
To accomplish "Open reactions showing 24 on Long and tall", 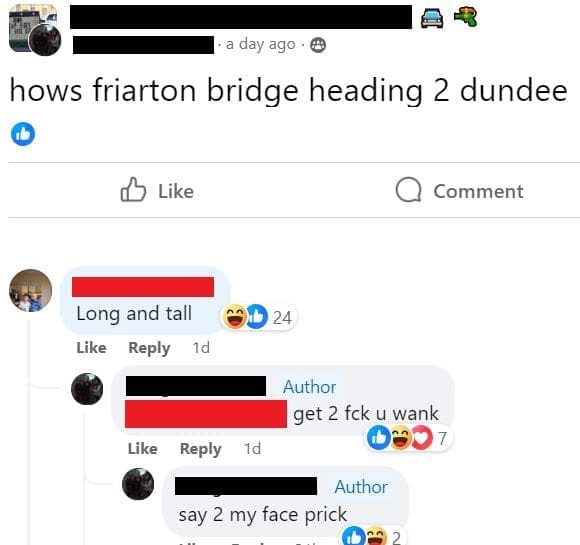I will (258, 317).
